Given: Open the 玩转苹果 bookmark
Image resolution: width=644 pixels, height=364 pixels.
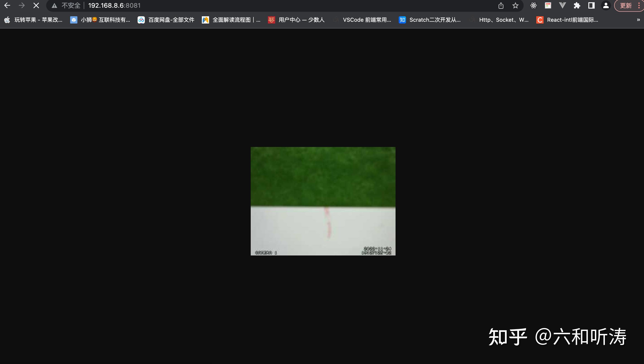Looking at the screenshot, I should (x=33, y=20).
